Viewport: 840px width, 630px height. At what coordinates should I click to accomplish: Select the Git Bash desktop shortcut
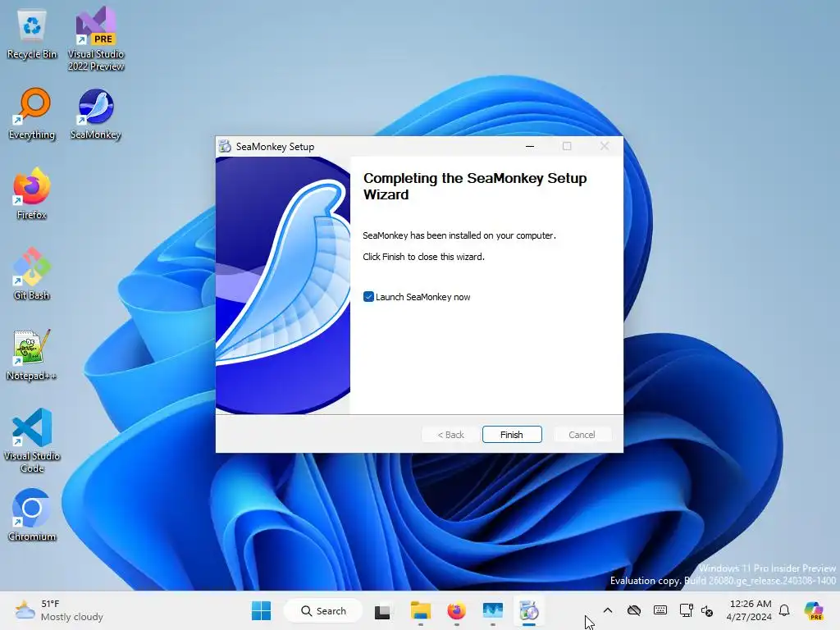pyautogui.click(x=32, y=275)
